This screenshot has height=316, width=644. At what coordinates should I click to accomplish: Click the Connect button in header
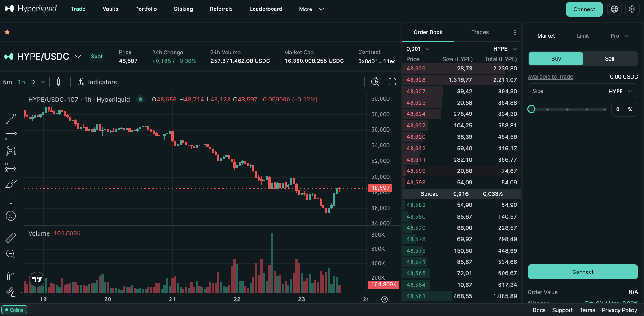tap(584, 9)
